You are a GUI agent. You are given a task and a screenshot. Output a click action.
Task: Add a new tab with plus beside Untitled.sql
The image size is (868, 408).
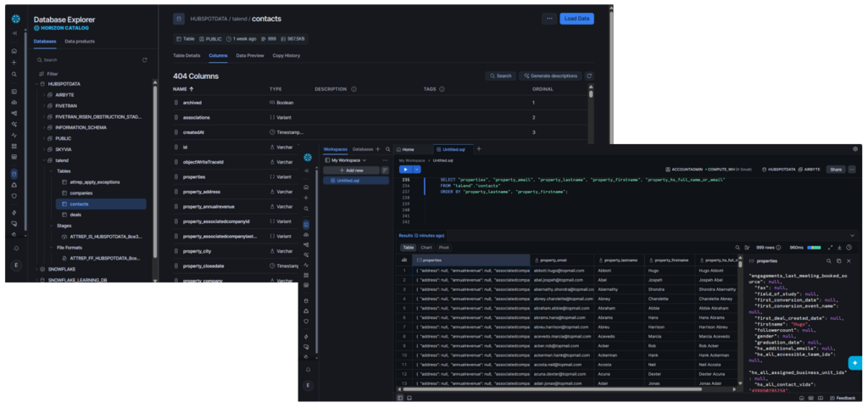(x=479, y=149)
